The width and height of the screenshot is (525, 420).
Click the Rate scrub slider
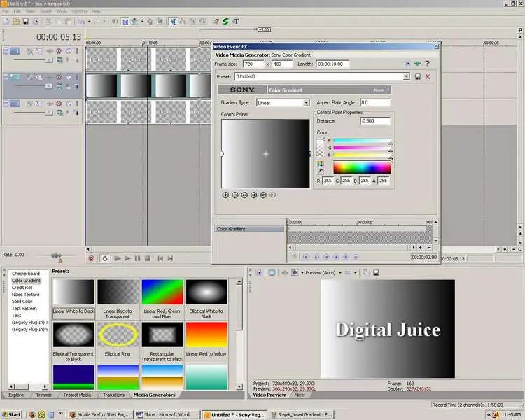pyautogui.click(x=55, y=255)
